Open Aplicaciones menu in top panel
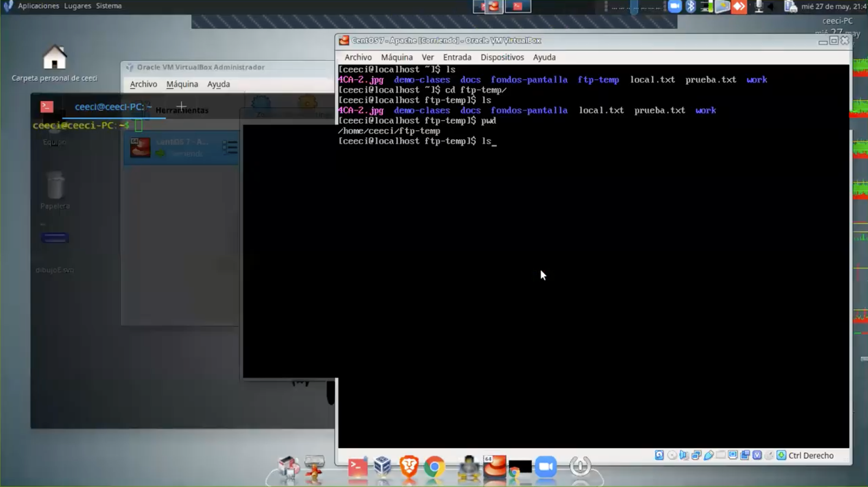The width and height of the screenshot is (868, 487). 38,6
